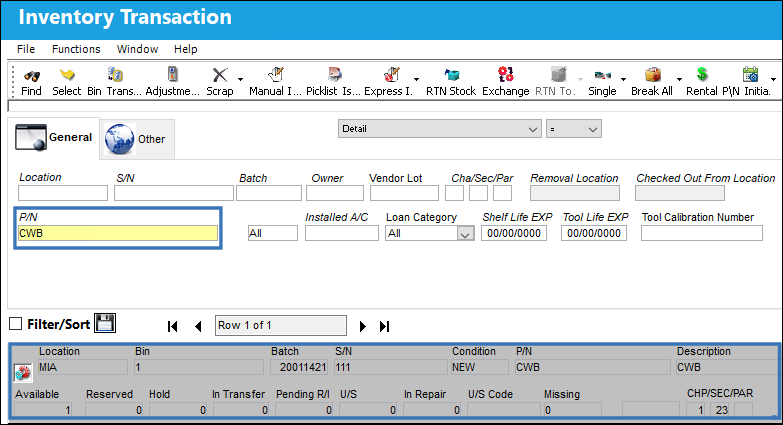Click the Bin value 1
This screenshot has height=425, width=783.
point(198,368)
